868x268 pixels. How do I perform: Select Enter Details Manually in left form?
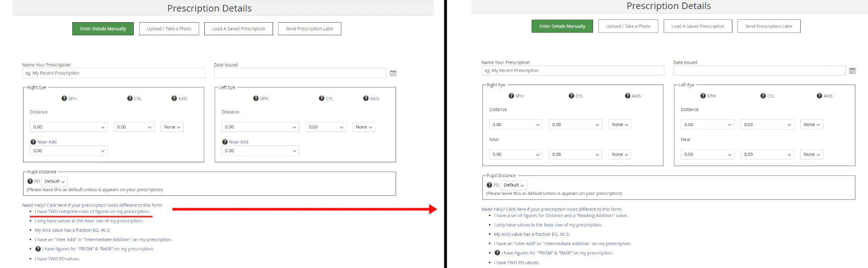tap(103, 28)
